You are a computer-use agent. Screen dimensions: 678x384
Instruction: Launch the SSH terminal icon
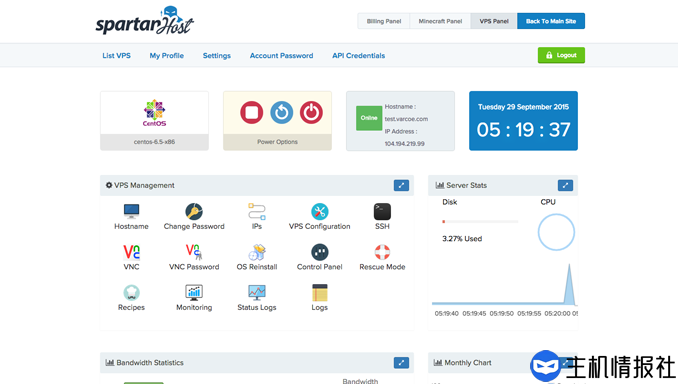382,211
